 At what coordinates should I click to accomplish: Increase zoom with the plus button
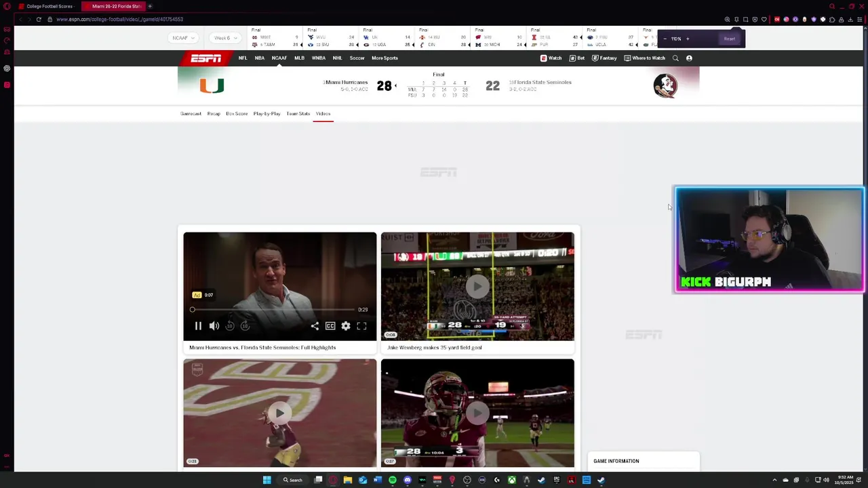click(688, 39)
